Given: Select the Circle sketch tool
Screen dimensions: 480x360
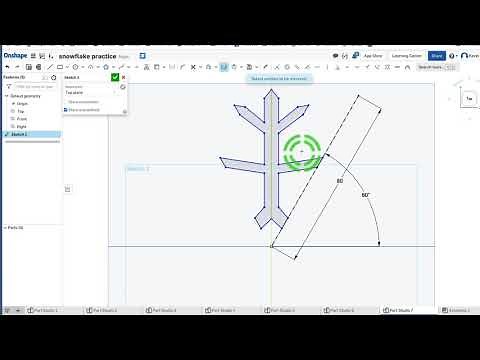Looking at the screenshot, I should point(75,67).
